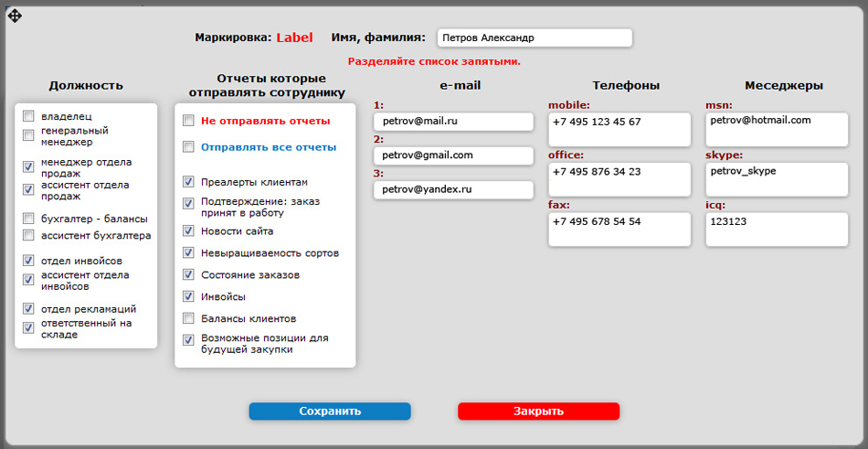Click the move handle icon in dialog corner

(x=15, y=16)
